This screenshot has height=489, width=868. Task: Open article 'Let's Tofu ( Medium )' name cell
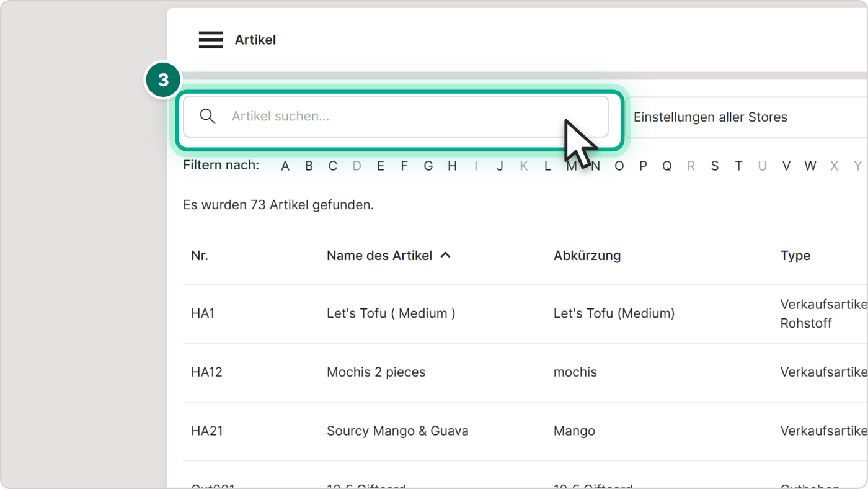391,313
